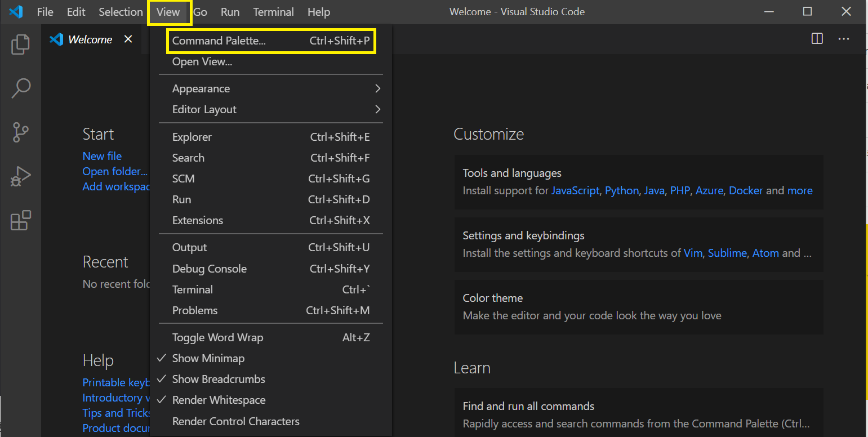Open the Terminal menu in menu bar

[x=273, y=12]
